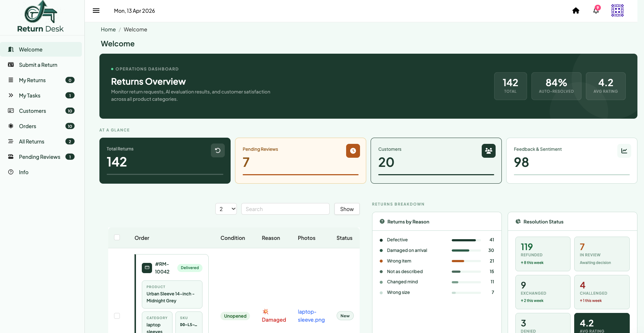
Task: Open the notifications bell
Action: tap(596, 10)
